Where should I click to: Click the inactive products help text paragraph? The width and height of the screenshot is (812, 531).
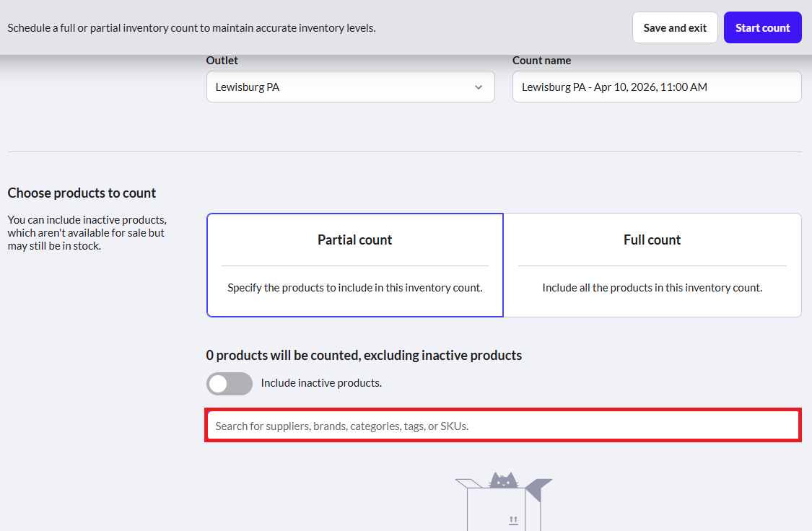87,233
